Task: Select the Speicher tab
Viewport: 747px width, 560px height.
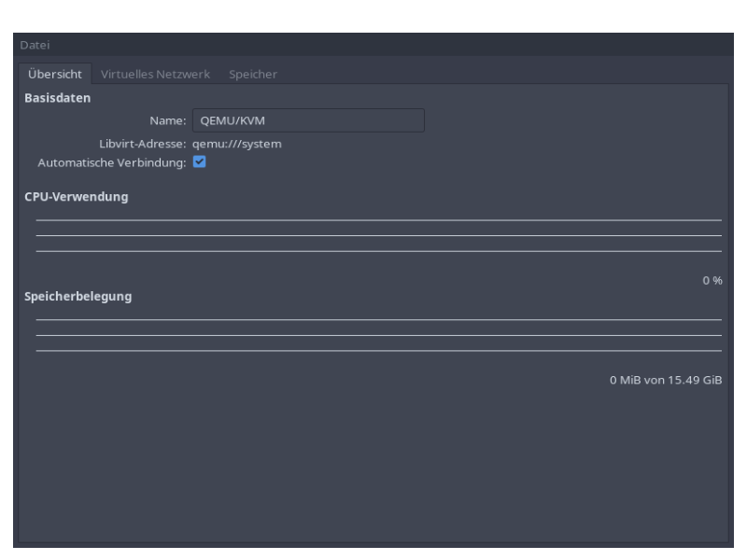Action: [x=252, y=74]
